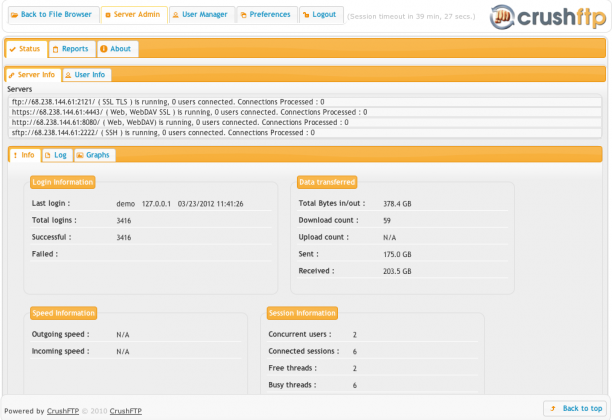This screenshot has height=420, width=612.
Task: Click the clipboard icon on Reports
Action: (x=55, y=49)
